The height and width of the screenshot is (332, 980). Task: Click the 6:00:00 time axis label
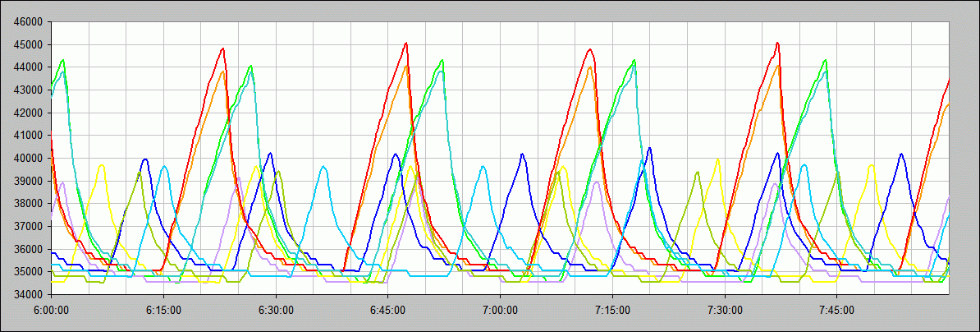tap(51, 309)
